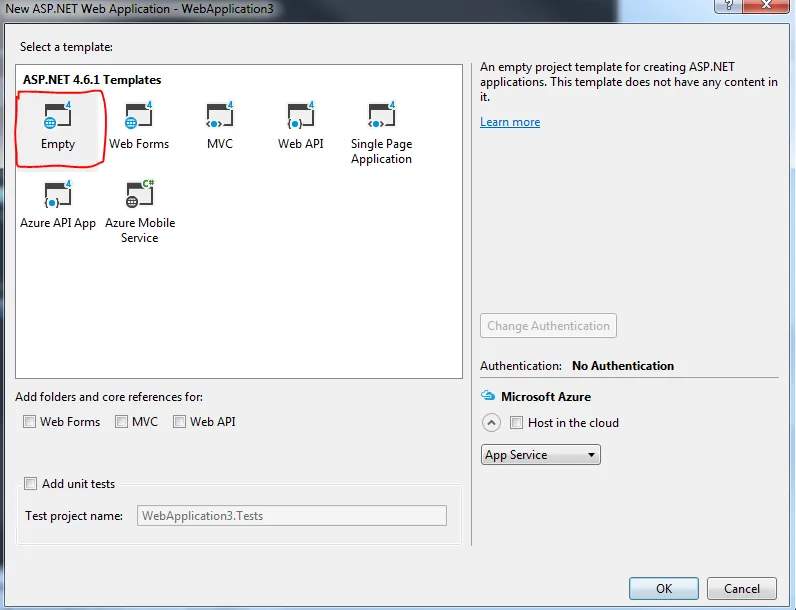The image size is (796, 610).
Task: Pick the MVC template icon
Action: tap(219, 116)
